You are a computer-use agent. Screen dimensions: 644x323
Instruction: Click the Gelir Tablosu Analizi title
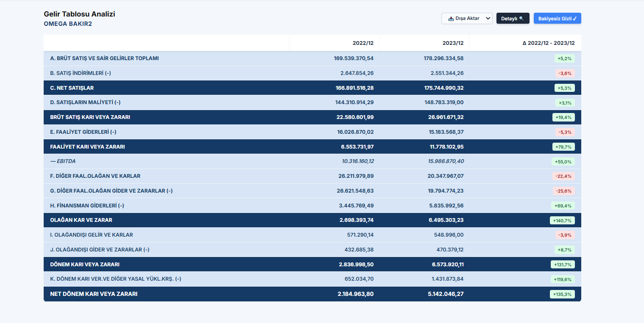[79, 14]
